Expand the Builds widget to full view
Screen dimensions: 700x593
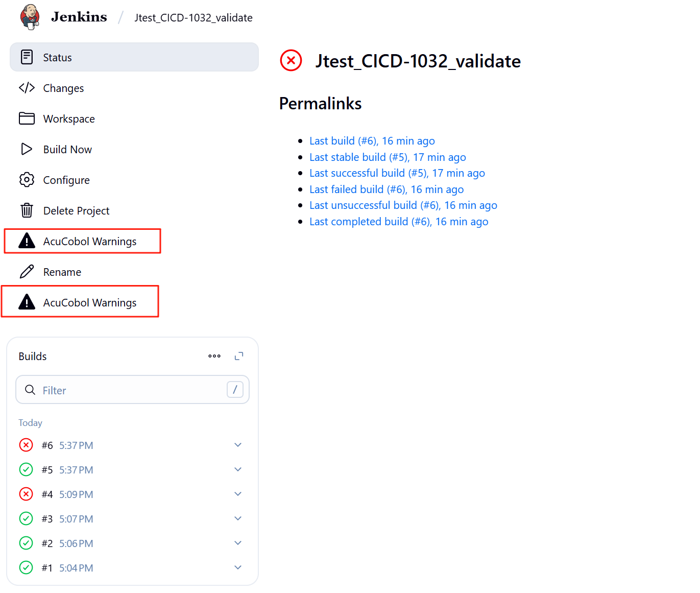point(238,356)
